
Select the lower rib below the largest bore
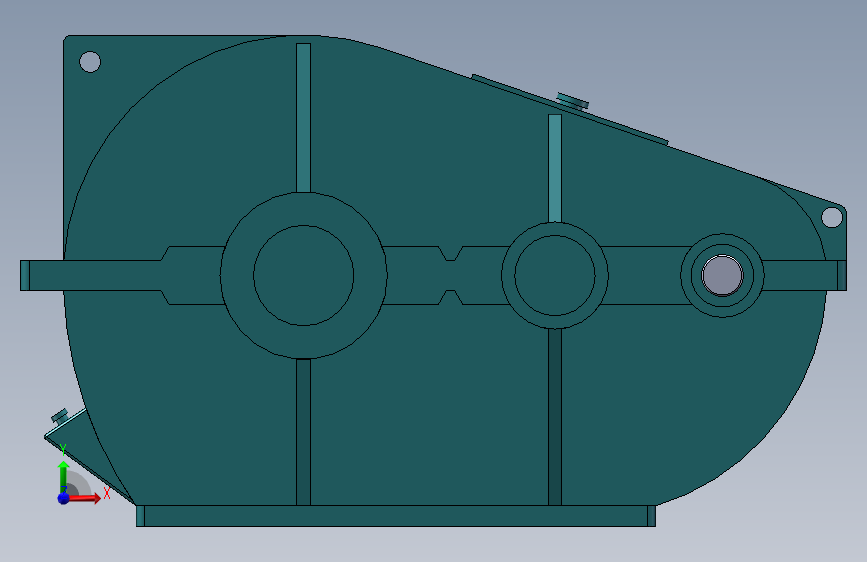pos(304,432)
